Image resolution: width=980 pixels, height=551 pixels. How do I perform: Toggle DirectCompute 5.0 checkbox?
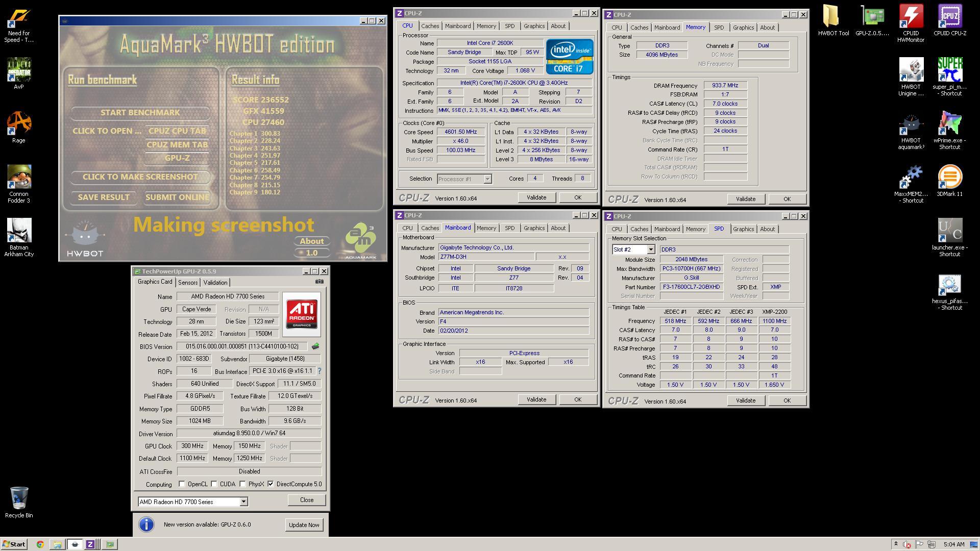pyautogui.click(x=271, y=484)
